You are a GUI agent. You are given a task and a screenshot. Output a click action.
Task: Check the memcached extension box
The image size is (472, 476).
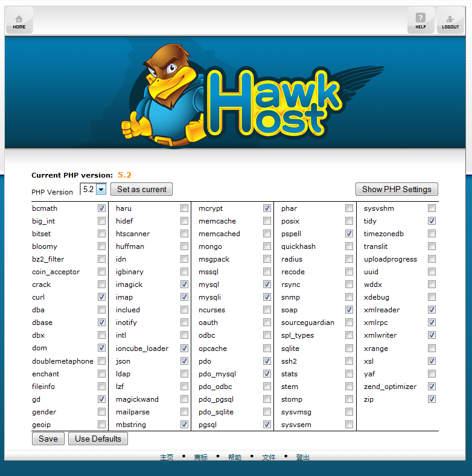[x=267, y=233]
